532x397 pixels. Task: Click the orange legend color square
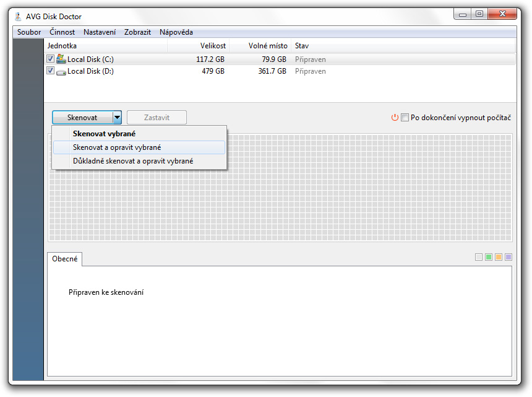499,257
